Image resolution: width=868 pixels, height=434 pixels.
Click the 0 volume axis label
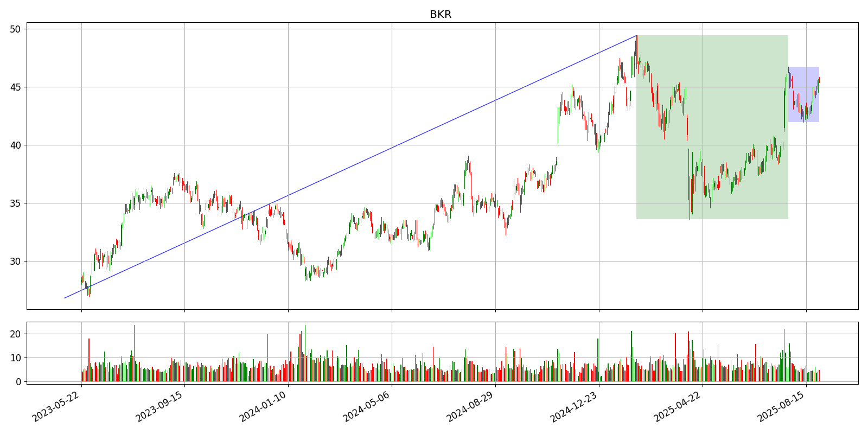click(18, 382)
